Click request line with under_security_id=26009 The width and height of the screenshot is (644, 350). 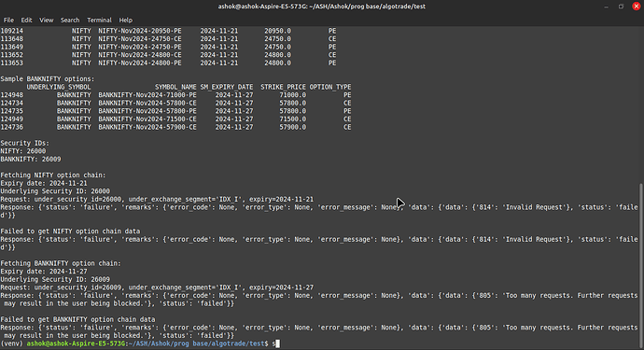157,287
